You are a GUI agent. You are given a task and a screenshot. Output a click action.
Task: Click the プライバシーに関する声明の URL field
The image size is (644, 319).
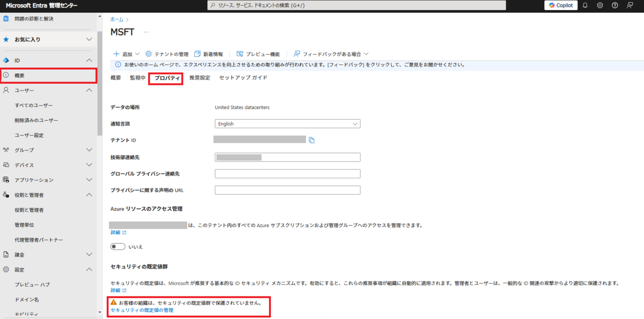(x=287, y=190)
